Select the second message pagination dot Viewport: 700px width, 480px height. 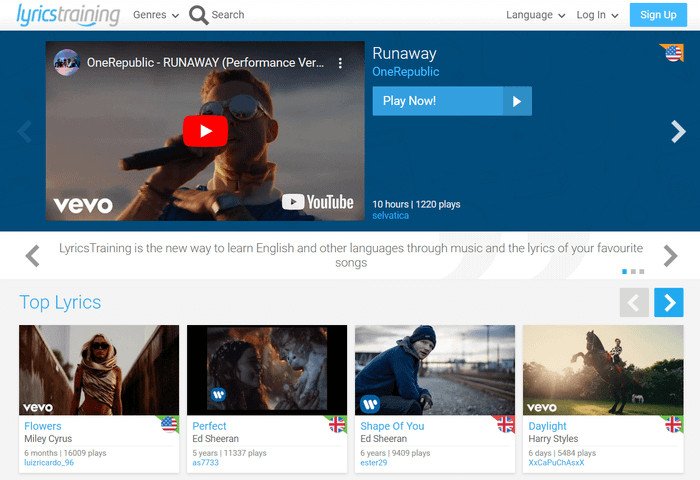click(x=633, y=271)
